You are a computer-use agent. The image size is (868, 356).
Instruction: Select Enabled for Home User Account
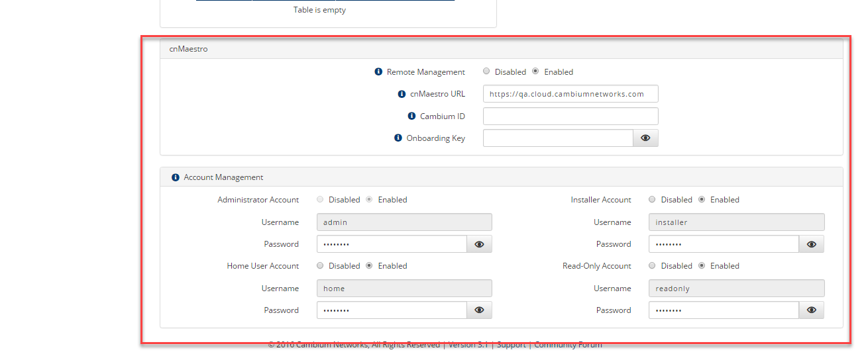[x=369, y=265]
